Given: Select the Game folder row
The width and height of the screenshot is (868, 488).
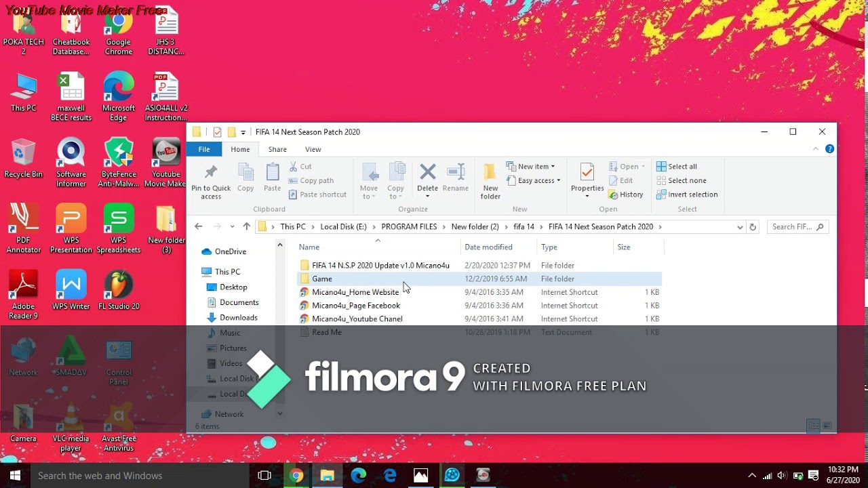Looking at the screenshot, I should (x=479, y=279).
